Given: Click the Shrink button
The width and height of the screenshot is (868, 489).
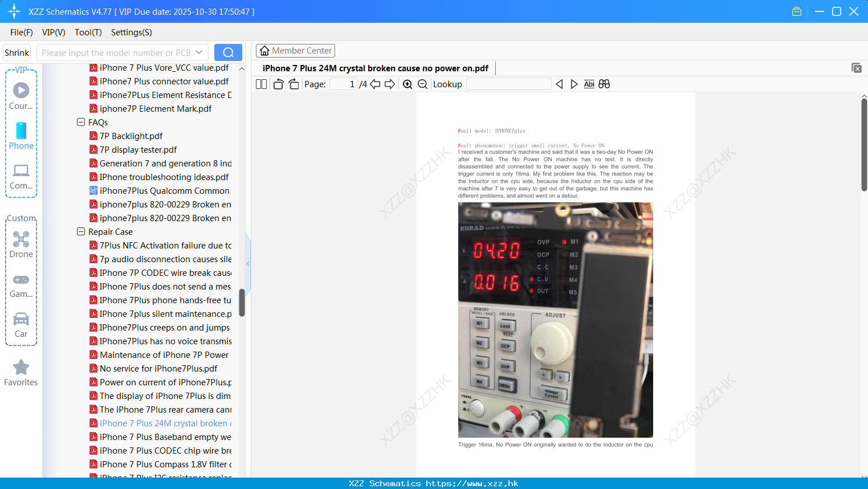Looking at the screenshot, I should click(17, 52).
